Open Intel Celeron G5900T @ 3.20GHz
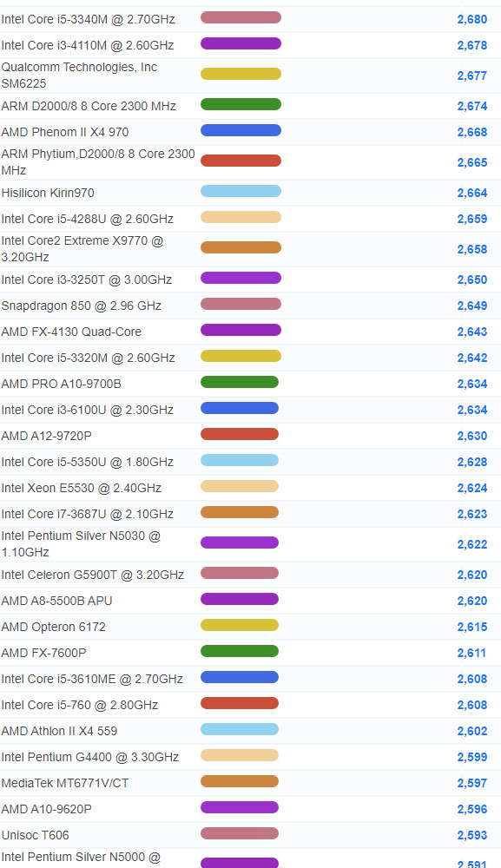The image size is (501, 868). pos(92,575)
